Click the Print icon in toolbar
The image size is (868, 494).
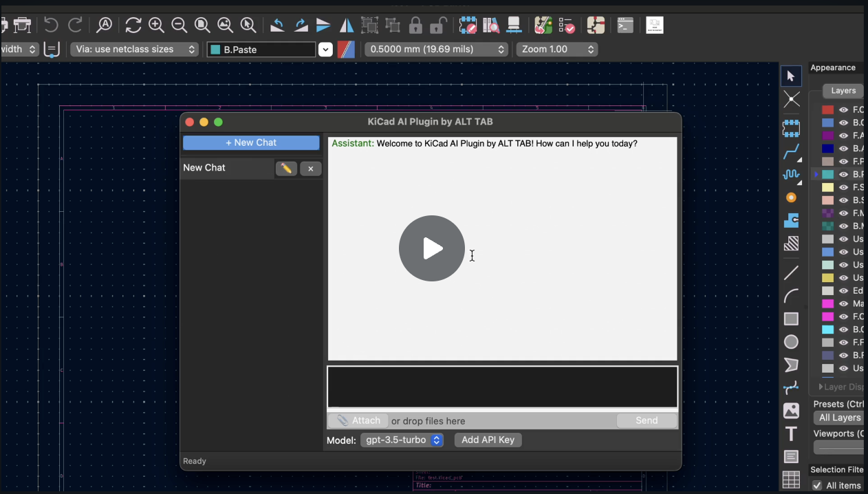click(x=23, y=25)
